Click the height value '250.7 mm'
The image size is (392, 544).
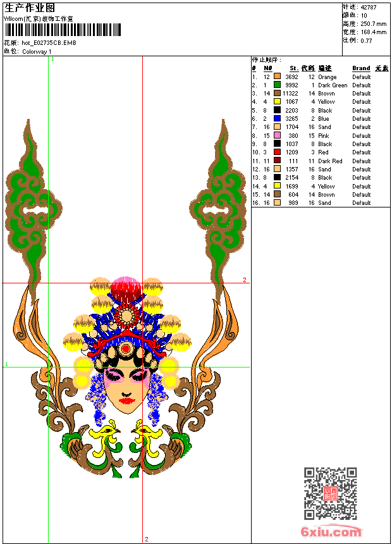(x=373, y=24)
